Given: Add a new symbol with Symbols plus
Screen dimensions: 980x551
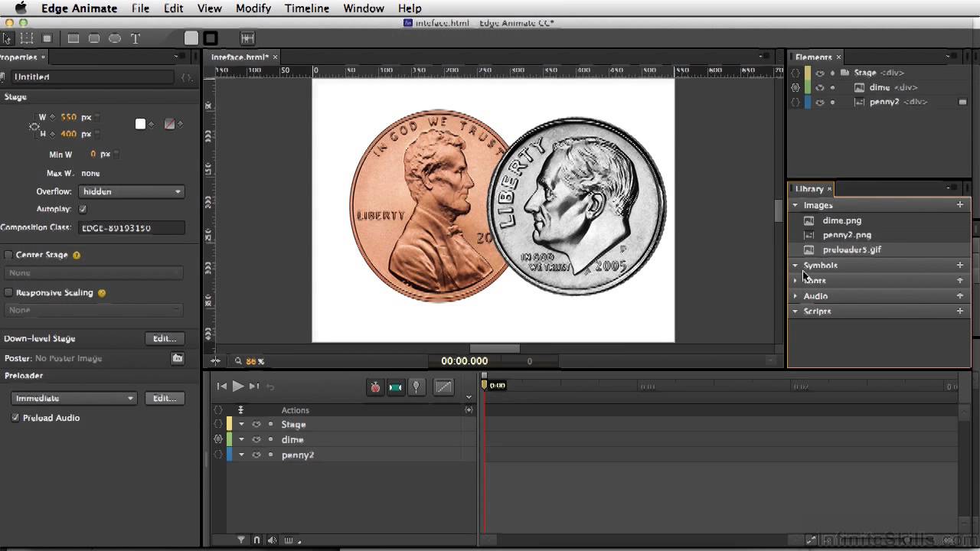Looking at the screenshot, I should [960, 266].
